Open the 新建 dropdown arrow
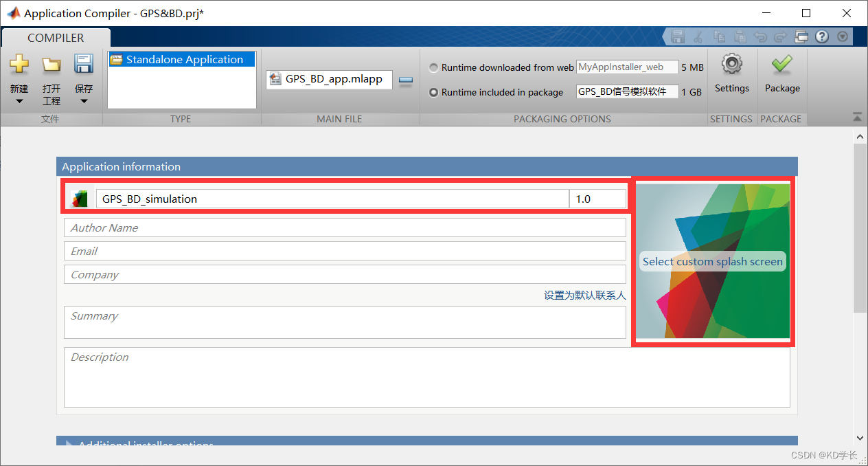This screenshot has height=466, width=868. [x=19, y=101]
